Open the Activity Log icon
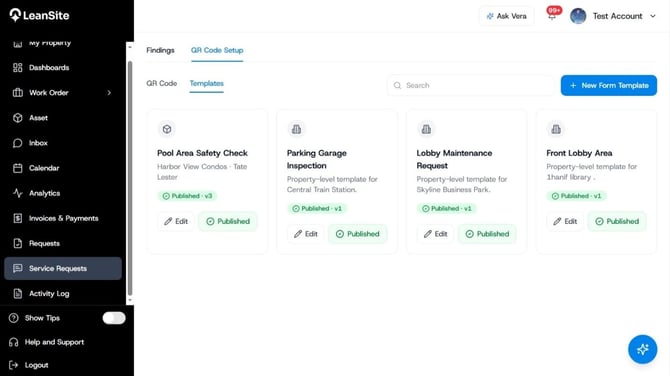The image size is (670, 376). tap(18, 294)
